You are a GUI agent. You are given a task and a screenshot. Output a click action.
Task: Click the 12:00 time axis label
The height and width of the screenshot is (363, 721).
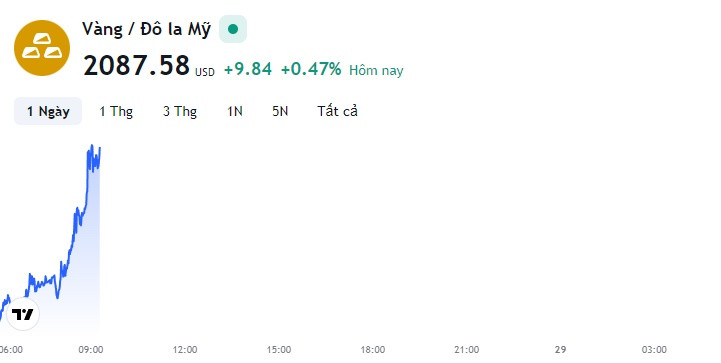(185, 350)
